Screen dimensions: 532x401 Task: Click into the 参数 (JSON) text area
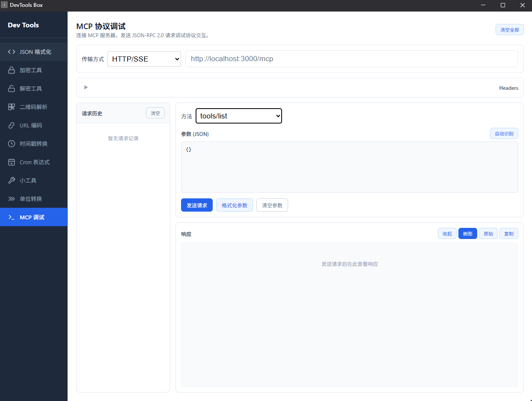[x=350, y=167]
